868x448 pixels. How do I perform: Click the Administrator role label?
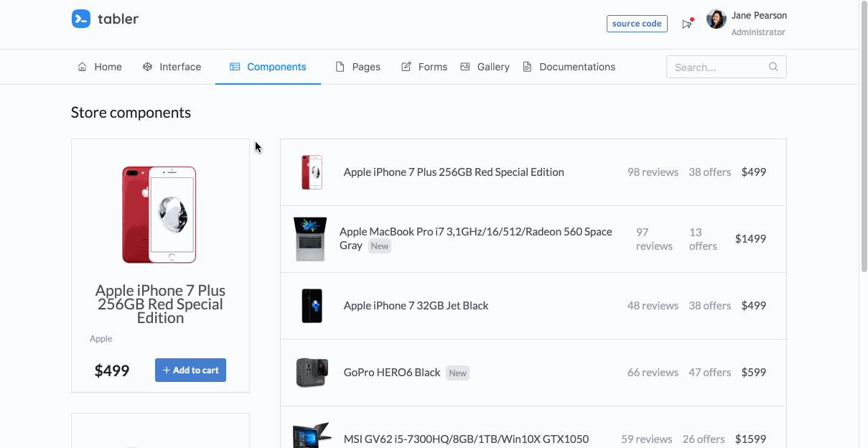(x=758, y=32)
